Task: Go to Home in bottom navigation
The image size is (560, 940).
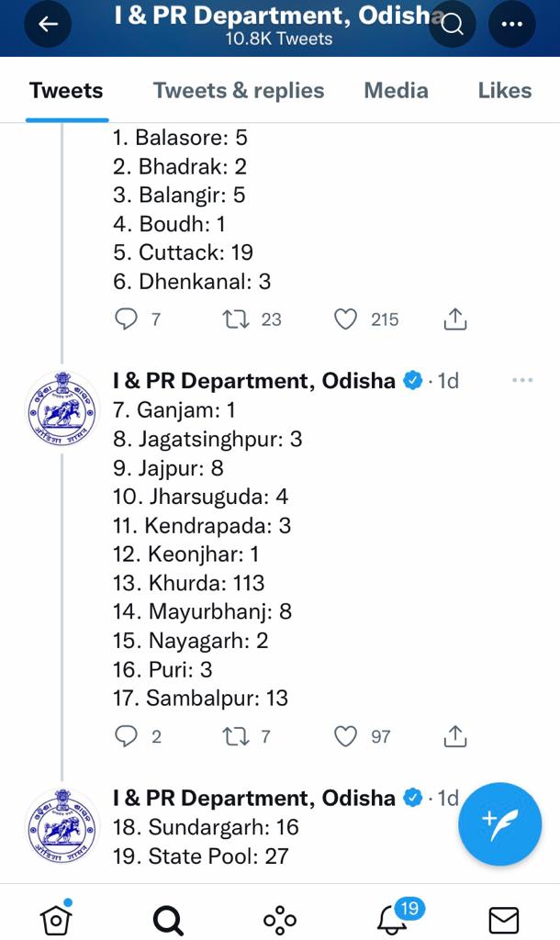Action: tap(57, 918)
